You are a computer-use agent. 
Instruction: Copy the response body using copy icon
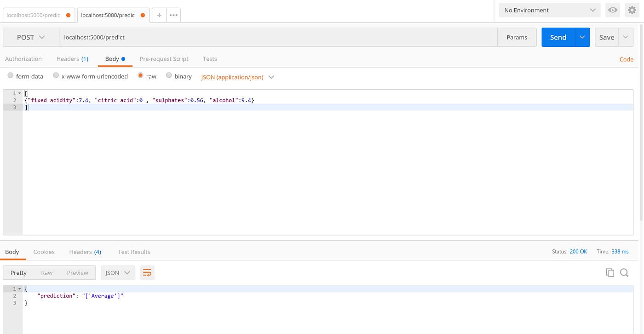point(610,272)
